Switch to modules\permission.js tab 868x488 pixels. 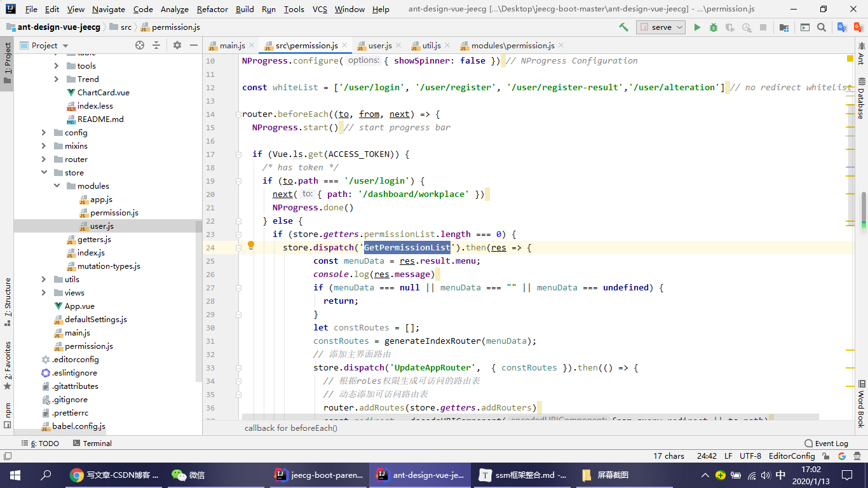click(x=513, y=45)
